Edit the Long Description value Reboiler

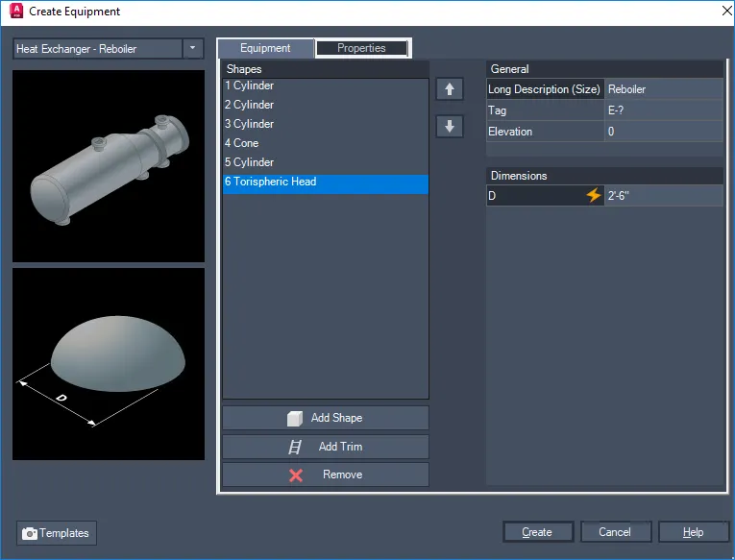pos(664,89)
